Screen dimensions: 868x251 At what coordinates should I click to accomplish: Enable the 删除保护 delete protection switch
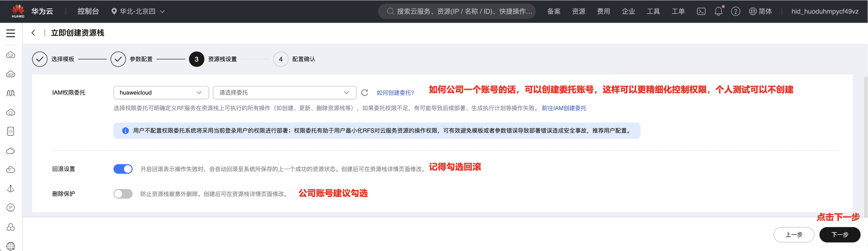(x=123, y=194)
